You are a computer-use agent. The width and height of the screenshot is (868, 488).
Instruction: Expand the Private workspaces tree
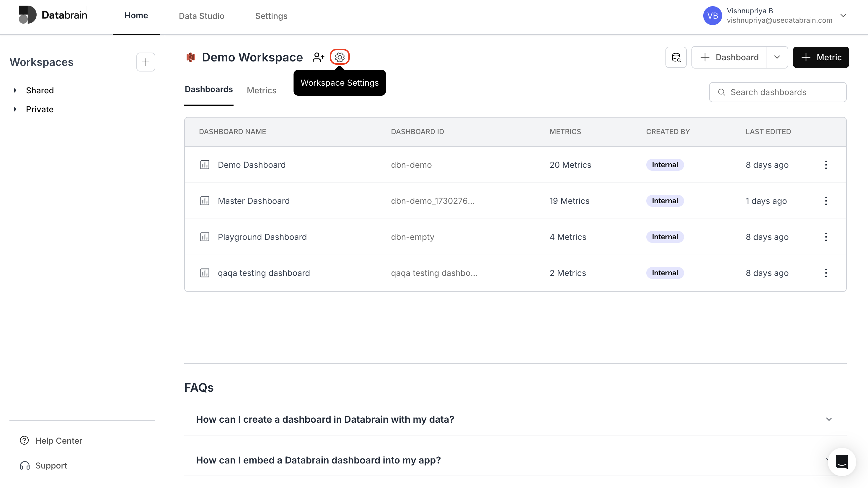[15, 109]
